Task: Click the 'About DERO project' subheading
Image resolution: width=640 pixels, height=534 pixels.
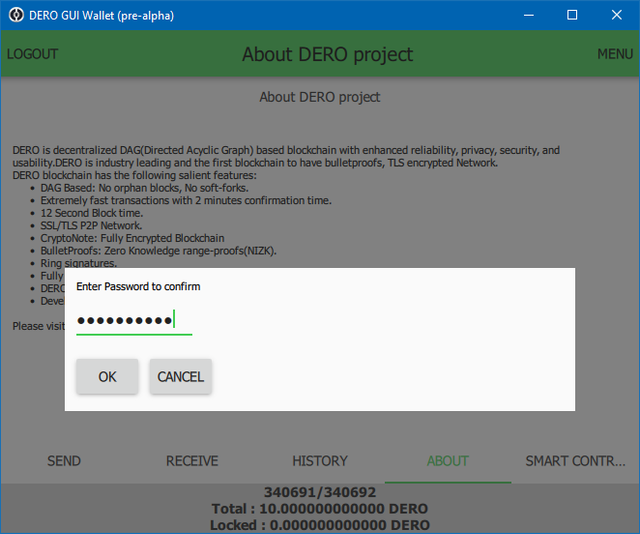Action: (x=320, y=97)
